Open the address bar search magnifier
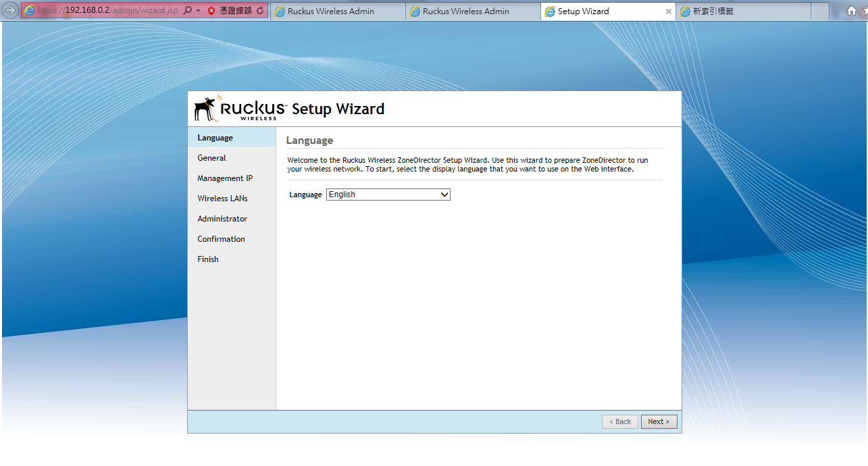 (x=187, y=11)
